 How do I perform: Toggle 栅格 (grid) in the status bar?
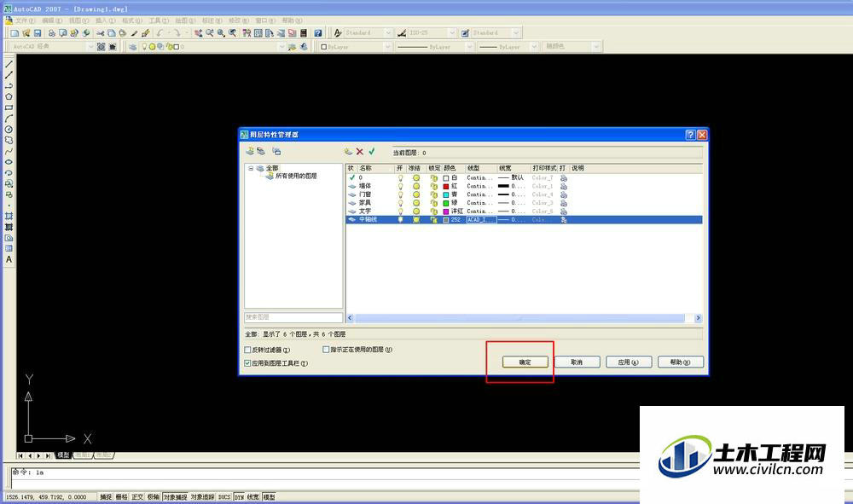[121, 497]
